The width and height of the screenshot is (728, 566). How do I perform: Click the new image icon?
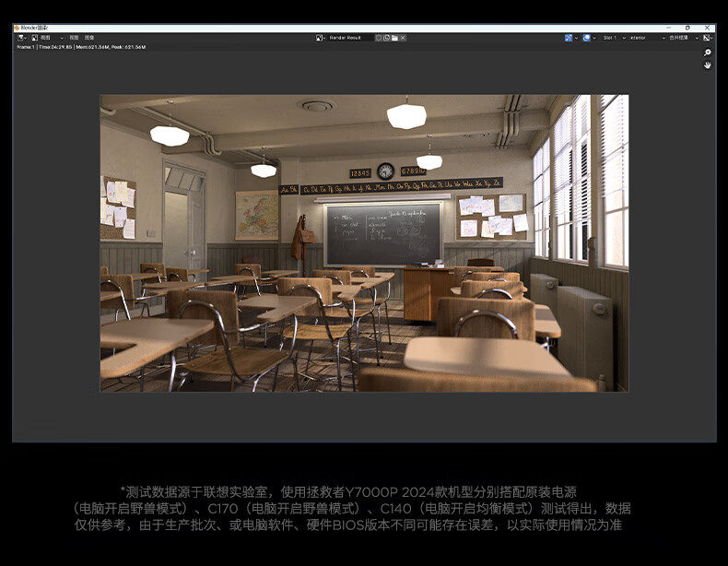[x=387, y=38]
